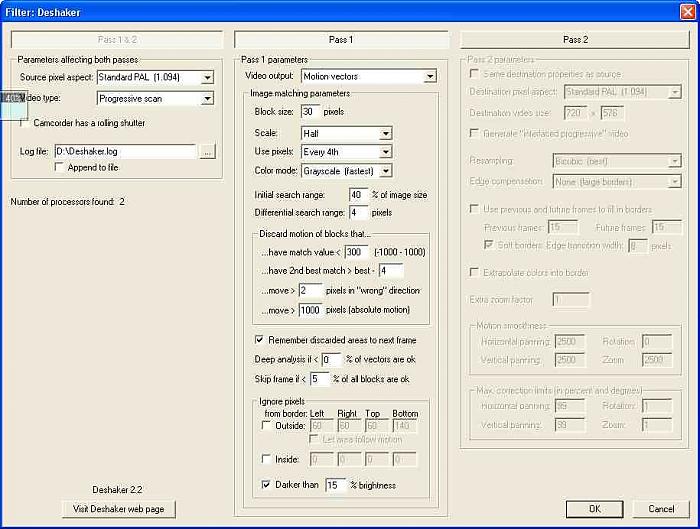Viewport: 700px width, 529px height.
Task: Enable ignoring pixels Inside the border
Action: [265, 459]
